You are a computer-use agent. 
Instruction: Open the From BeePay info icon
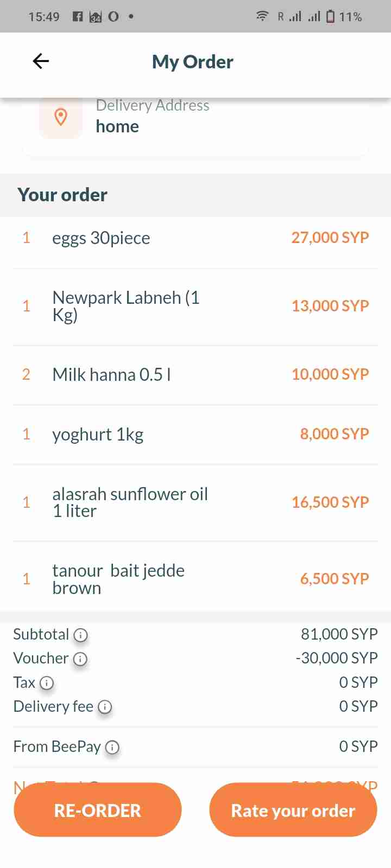coord(112,747)
